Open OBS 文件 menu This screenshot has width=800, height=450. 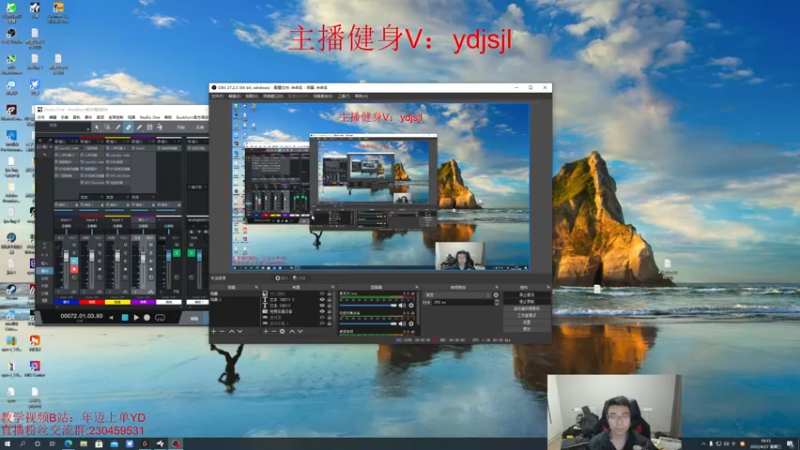(218, 96)
